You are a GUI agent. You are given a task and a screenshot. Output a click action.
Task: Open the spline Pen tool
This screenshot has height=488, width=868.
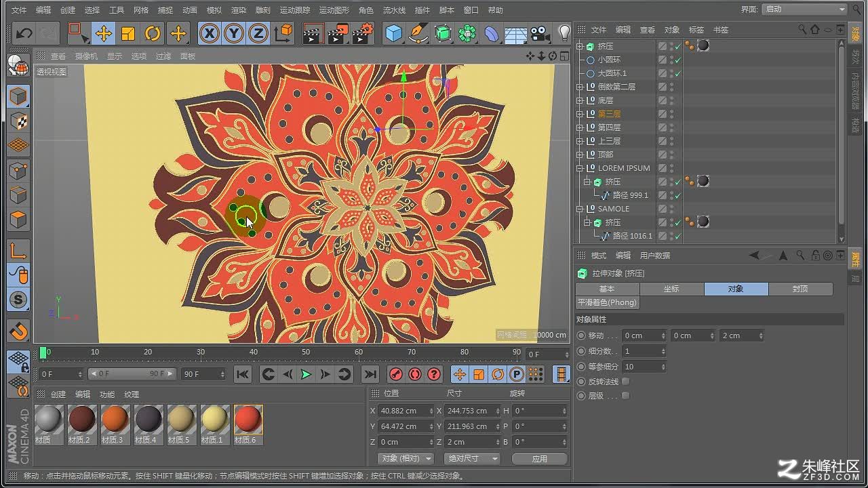(418, 33)
